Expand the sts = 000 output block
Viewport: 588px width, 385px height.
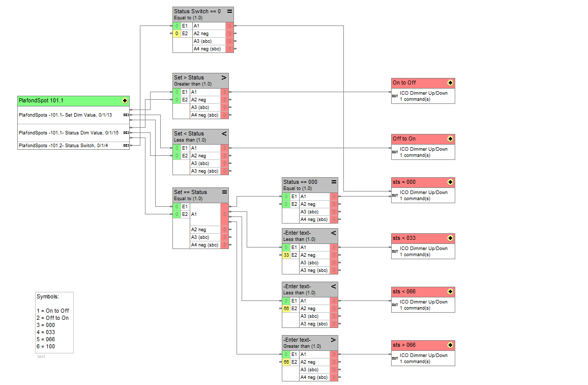coord(450,182)
